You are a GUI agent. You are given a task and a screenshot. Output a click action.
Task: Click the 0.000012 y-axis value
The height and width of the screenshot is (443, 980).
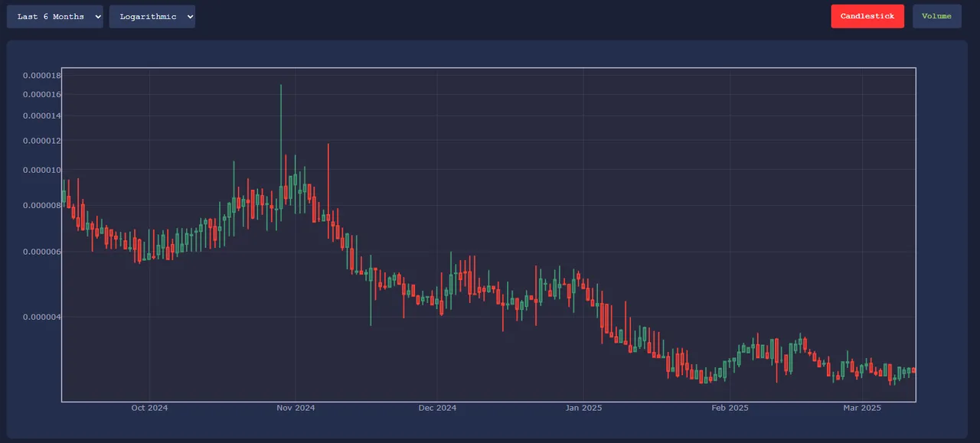point(41,141)
